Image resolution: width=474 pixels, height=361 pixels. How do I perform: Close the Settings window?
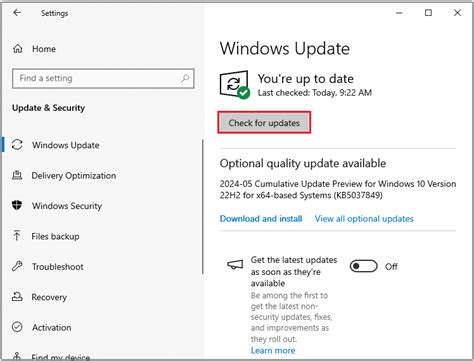point(457,13)
